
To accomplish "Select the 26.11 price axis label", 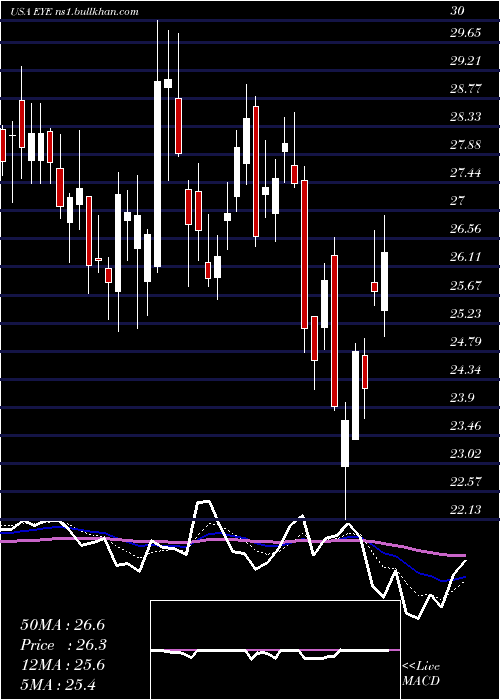I will click(466, 257).
